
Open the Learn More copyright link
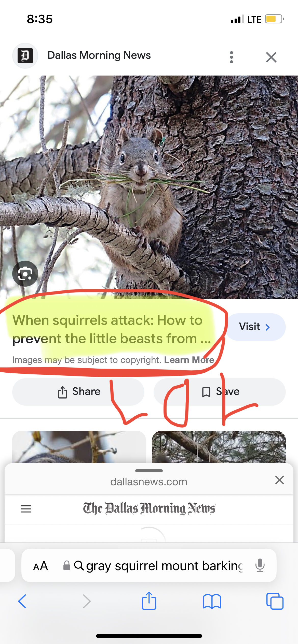pyautogui.click(x=189, y=360)
